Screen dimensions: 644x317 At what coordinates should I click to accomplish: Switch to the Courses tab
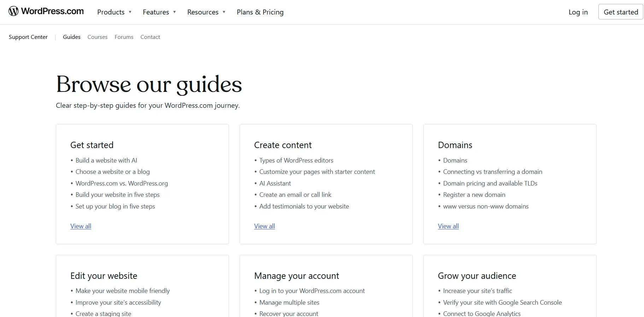point(98,37)
